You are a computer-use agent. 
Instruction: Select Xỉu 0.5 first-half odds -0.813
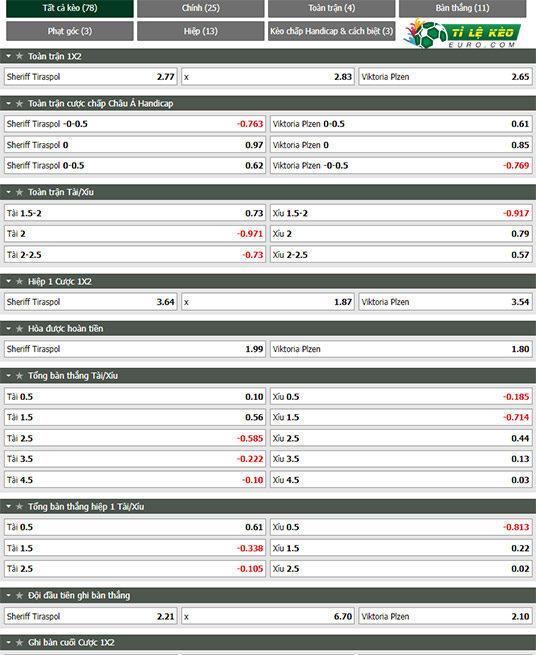(x=401, y=527)
